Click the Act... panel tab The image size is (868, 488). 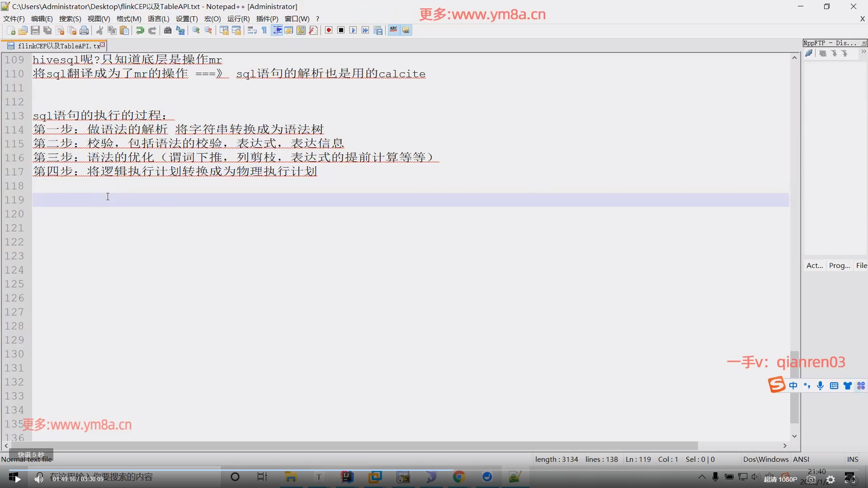815,266
